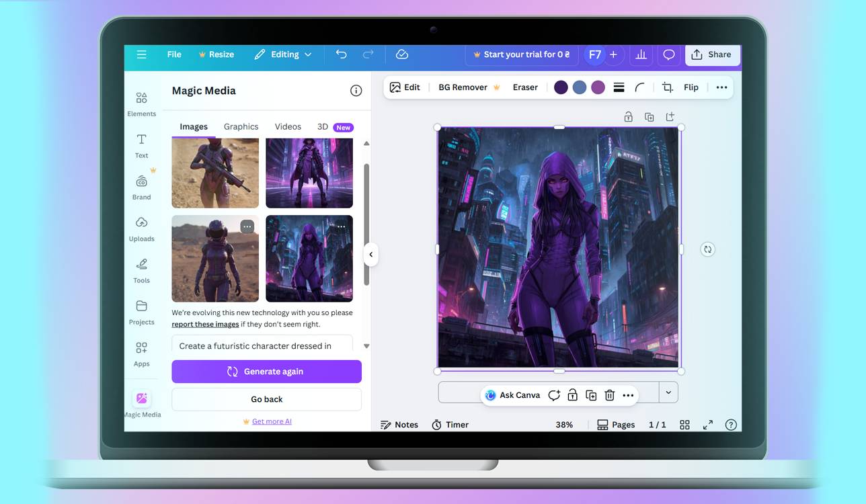Toggle lock in the floating toolbar

[x=572, y=395]
